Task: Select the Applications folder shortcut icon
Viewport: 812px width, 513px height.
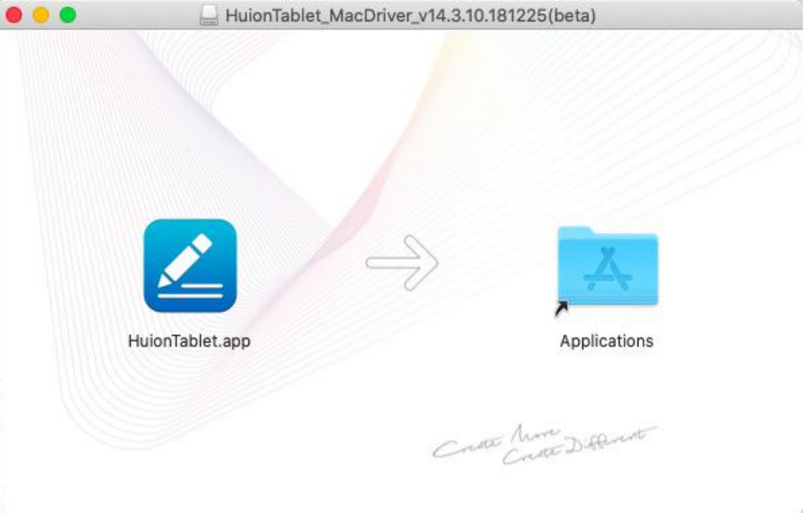Action: [607, 266]
